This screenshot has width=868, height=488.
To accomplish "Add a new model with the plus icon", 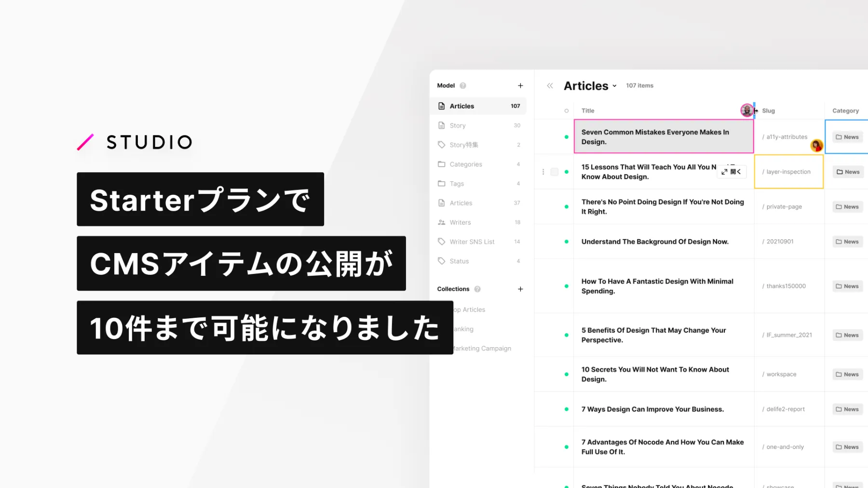I will (520, 86).
